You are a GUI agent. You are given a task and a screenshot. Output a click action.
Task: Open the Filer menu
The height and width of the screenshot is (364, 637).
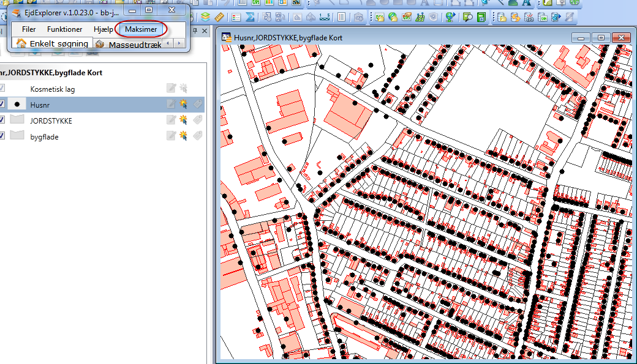[29, 29]
